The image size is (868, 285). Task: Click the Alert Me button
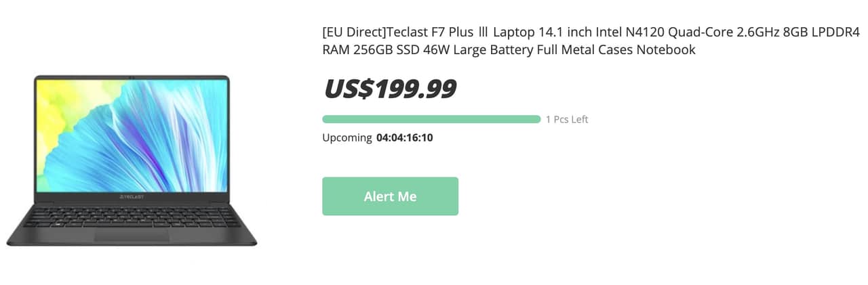[390, 196]
